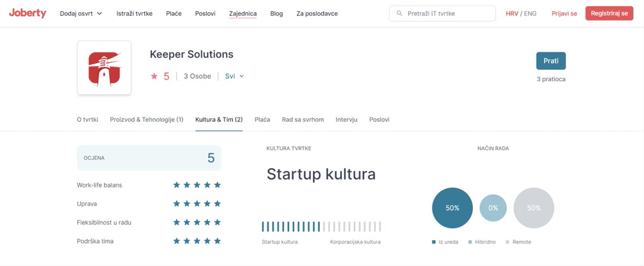Focus the Pretraži IT tvrtke search field
This screenshot has width=644, height=266.
click(442, 13)
